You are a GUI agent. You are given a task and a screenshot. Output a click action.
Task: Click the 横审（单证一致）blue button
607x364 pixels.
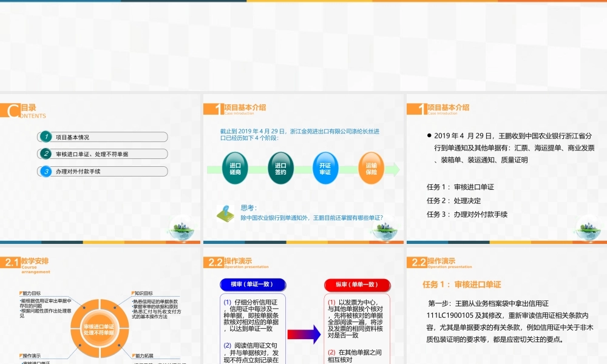tap(251, 285)
